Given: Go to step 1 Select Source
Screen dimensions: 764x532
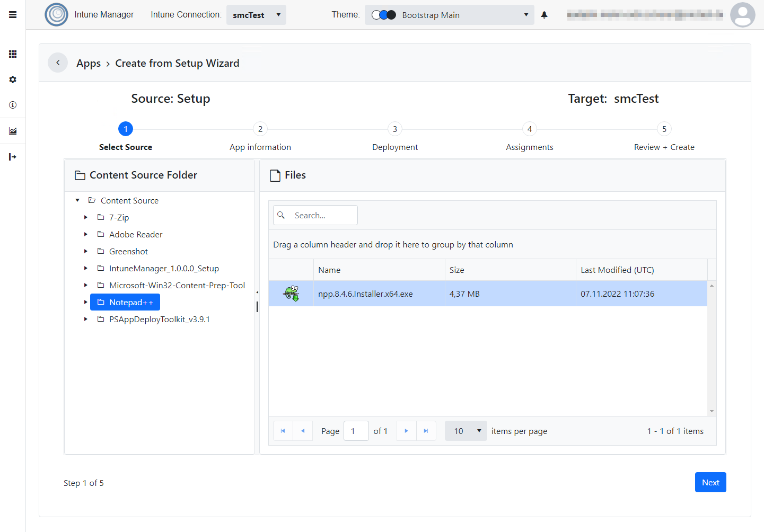Looking at the screenshot, I should (126, 129).
